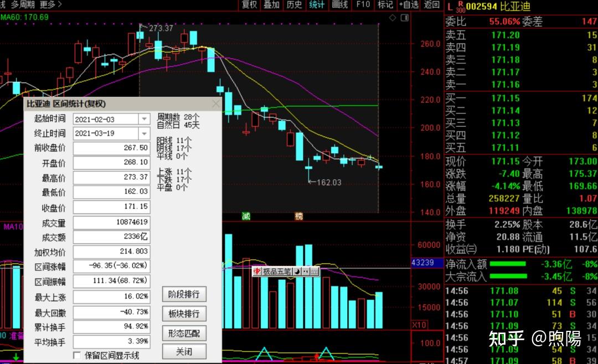Toggle the IME punctuation icon
The image size is (598, 364).
click(306, 272)
